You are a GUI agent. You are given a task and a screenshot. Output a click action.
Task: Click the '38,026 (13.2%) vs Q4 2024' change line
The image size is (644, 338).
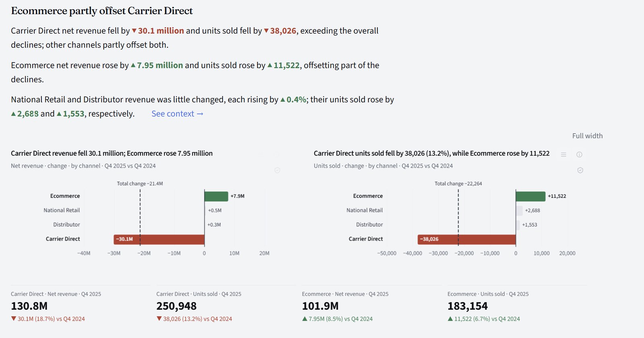coord(194,319)
